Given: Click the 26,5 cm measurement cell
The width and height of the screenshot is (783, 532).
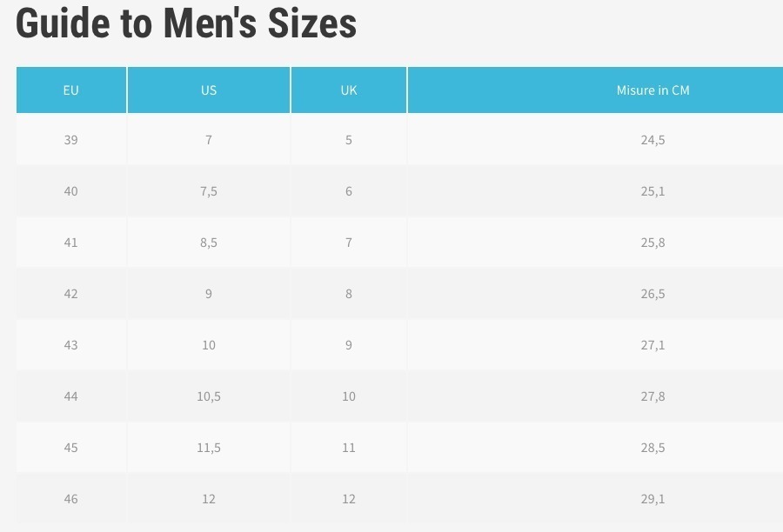Looking at the screenshot, I should pos(595,294).
